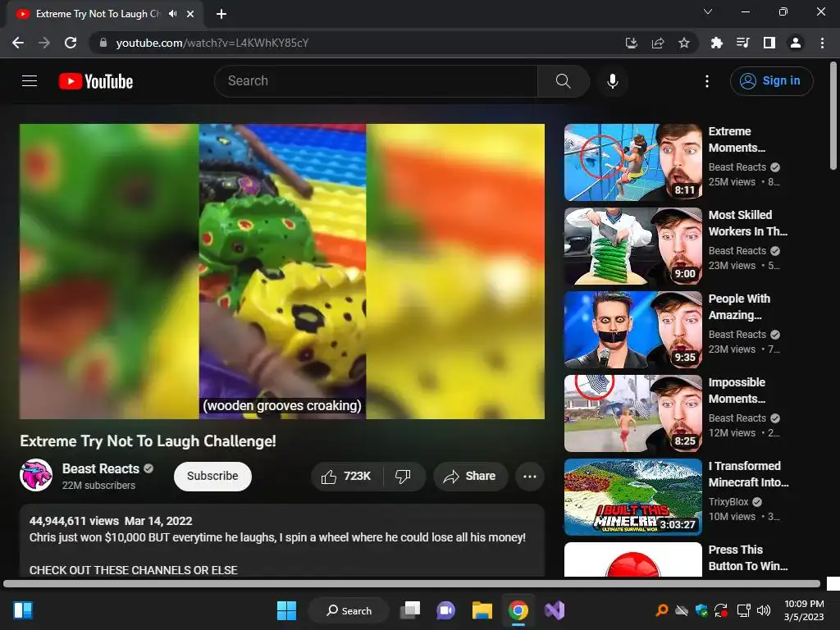Open I Transformed Minecraft video thumbnail
The height and width of the screenshot is (630, 840).
[633, 496]
